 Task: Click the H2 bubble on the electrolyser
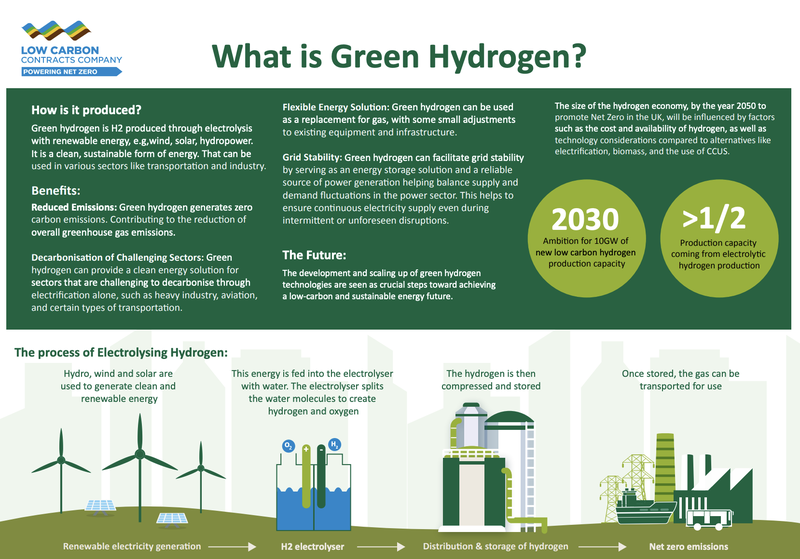(335, 444)
